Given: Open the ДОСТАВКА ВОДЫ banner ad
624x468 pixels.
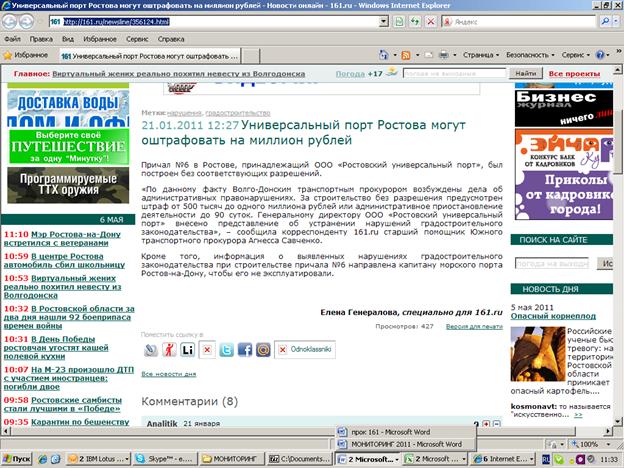Looking at the screenshot, I should (68, 108).
